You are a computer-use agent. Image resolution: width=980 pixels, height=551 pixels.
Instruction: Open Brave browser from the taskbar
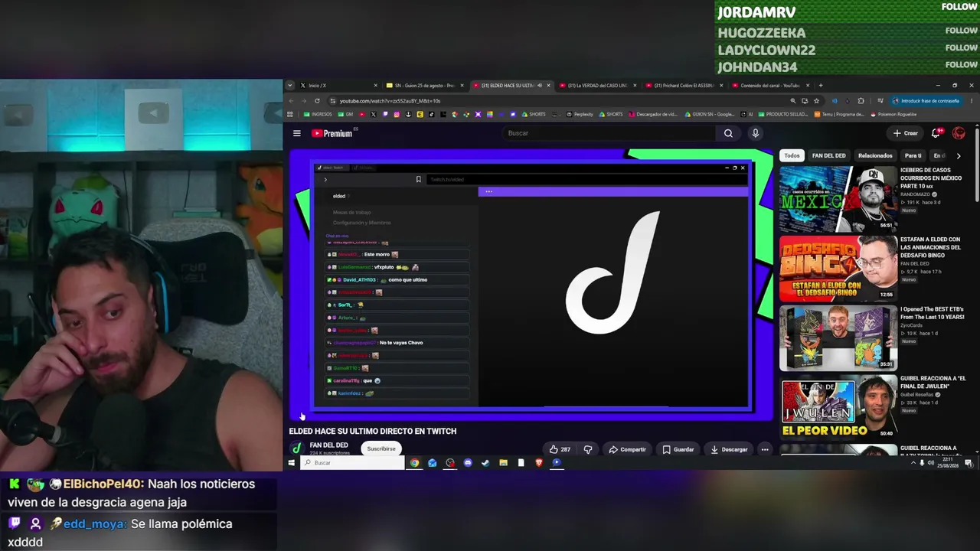(x=539, y=463)
